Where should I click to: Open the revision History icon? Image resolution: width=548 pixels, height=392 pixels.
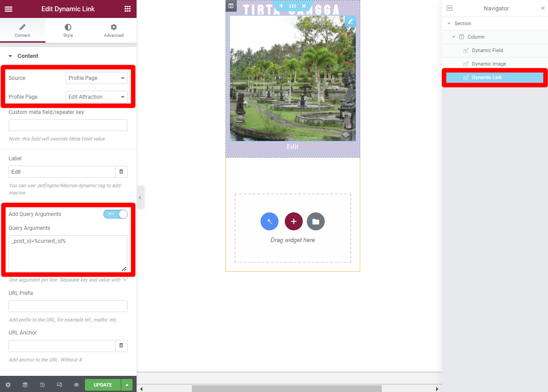coord(42,385)
